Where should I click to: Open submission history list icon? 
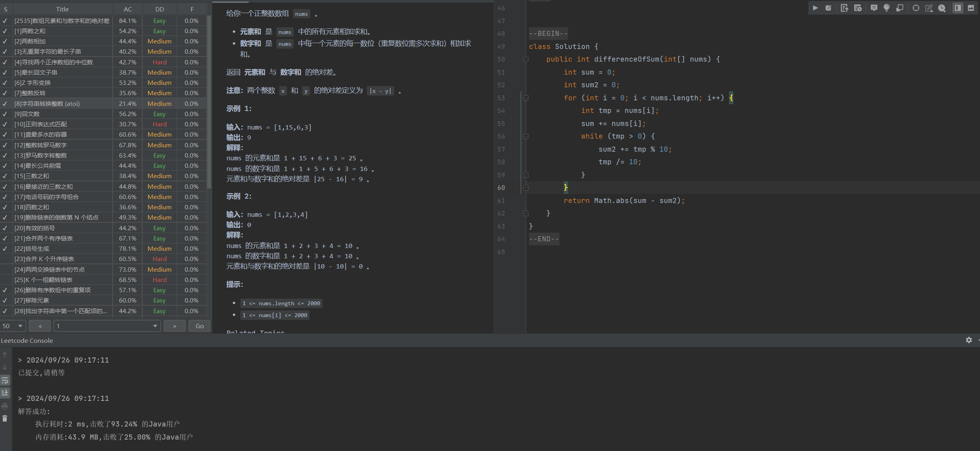pos(858,8)
